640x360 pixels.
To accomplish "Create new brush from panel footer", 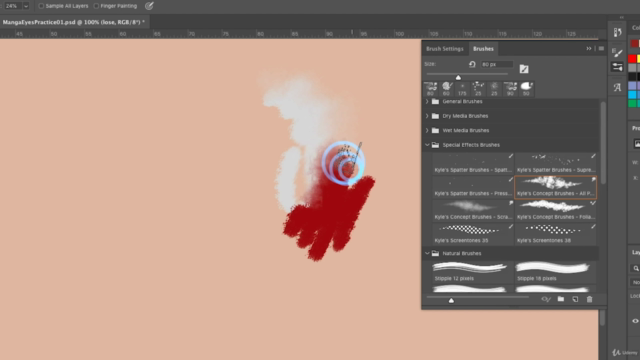I will (x=575, y=299).
